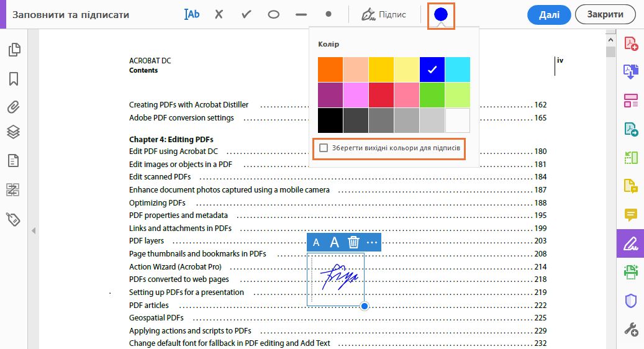Pick the pink magenta color swatch

356,95
